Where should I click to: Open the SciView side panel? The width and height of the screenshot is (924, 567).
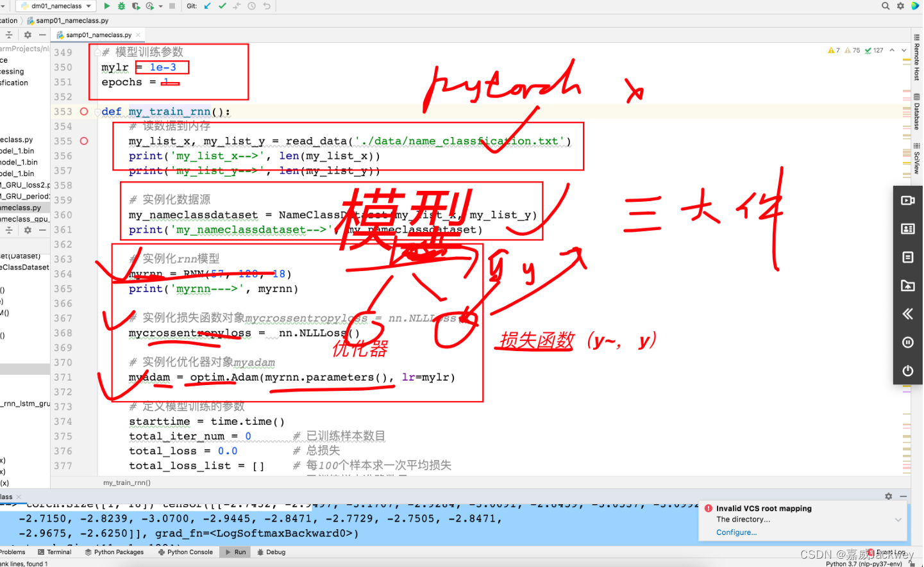pyautogui.click(x=917, y=158)
